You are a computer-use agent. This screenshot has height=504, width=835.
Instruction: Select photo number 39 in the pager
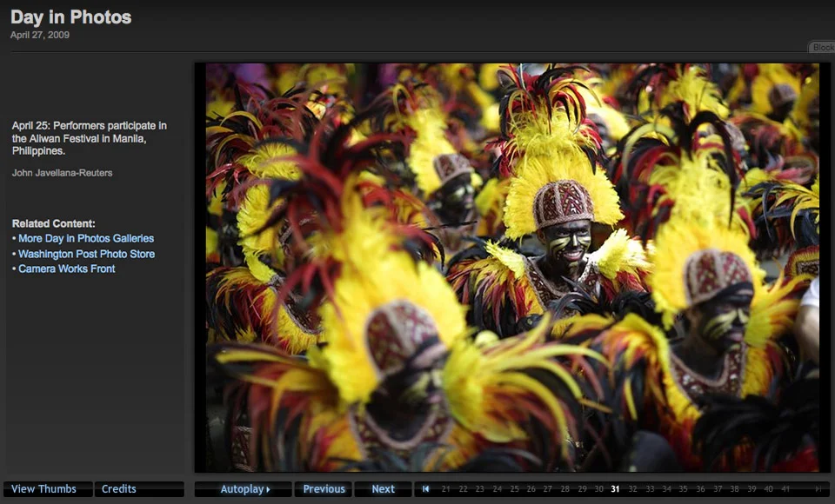tap(751, 489)
